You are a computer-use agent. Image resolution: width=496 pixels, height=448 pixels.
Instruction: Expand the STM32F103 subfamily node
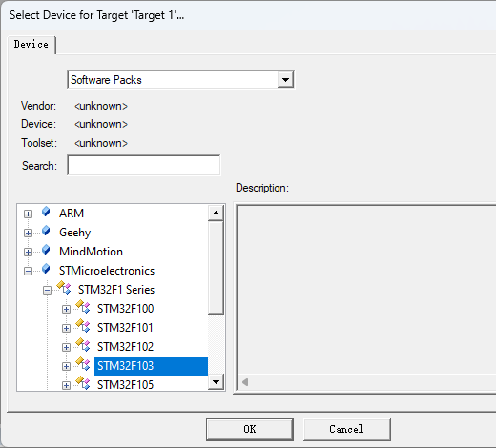pos(66,366)
